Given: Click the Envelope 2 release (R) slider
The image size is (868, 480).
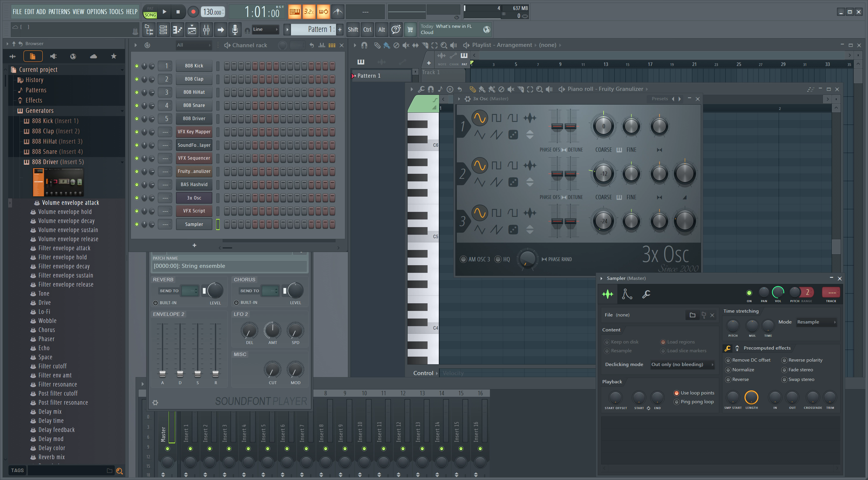Looking at the screenshot, I should coord(215,374).
